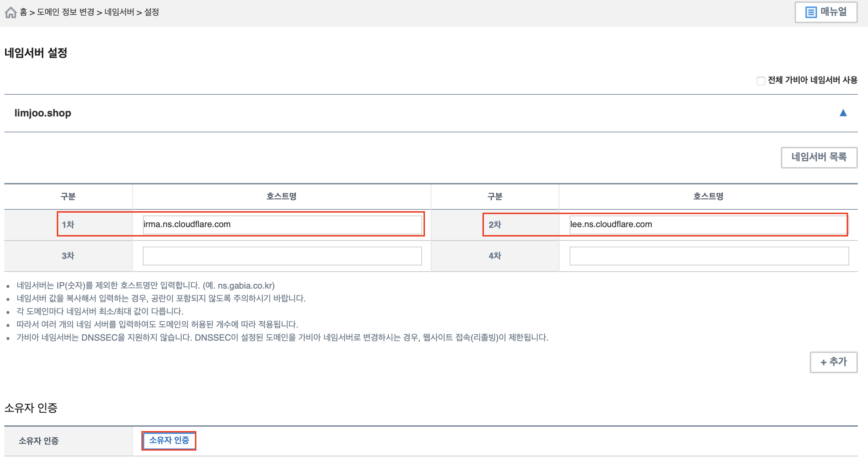The image size is (868, 460).
Task: Click the + 추가 button
Action: tap(834, 362)
